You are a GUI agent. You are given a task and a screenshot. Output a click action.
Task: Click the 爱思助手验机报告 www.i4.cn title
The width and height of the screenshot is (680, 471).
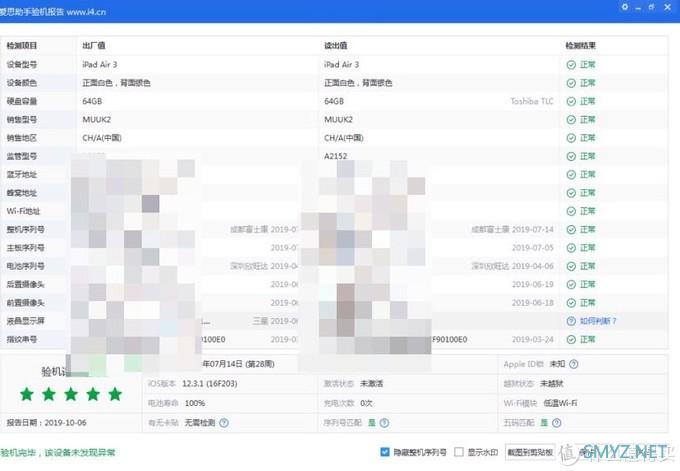pos(52,12)
